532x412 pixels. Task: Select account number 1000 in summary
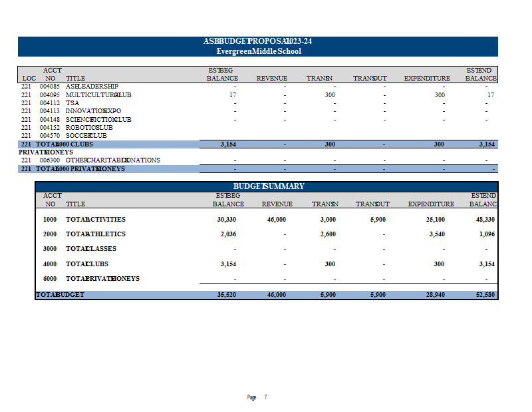click(x=50, y=220)
